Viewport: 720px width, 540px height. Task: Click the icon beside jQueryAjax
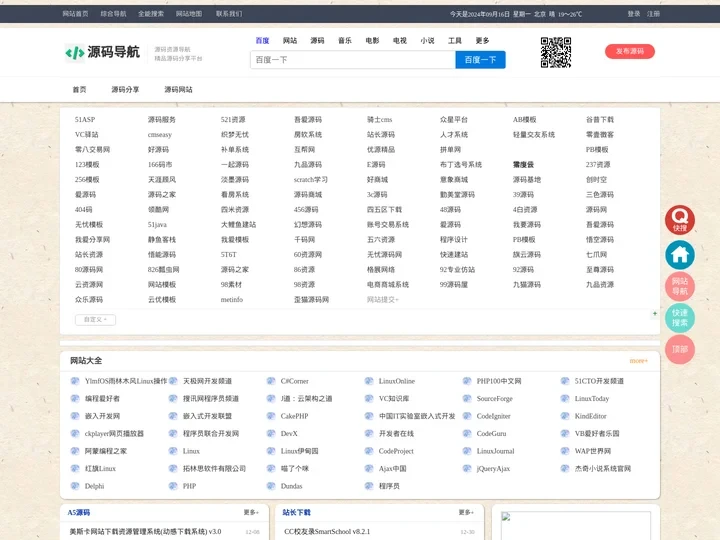467,468
